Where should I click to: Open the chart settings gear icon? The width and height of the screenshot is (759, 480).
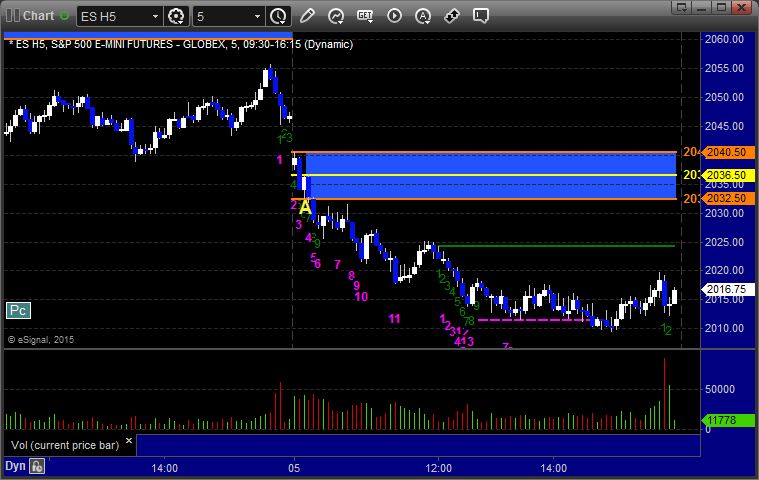(x=177, y=16)
